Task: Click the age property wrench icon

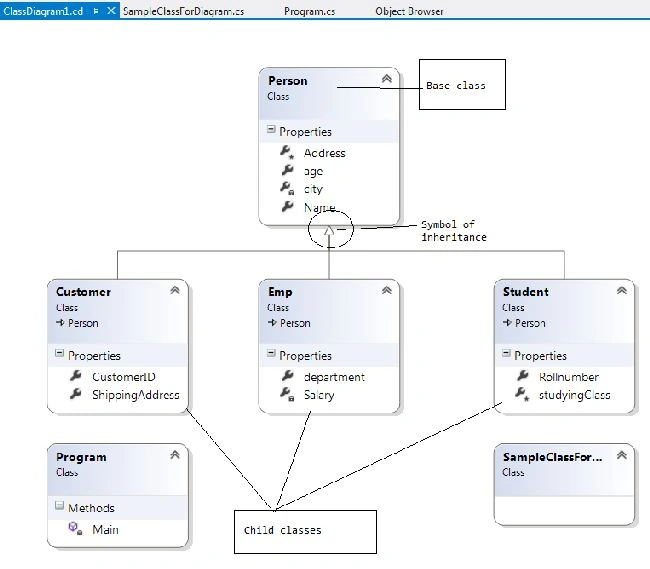Action: click(x=287, y=170)
